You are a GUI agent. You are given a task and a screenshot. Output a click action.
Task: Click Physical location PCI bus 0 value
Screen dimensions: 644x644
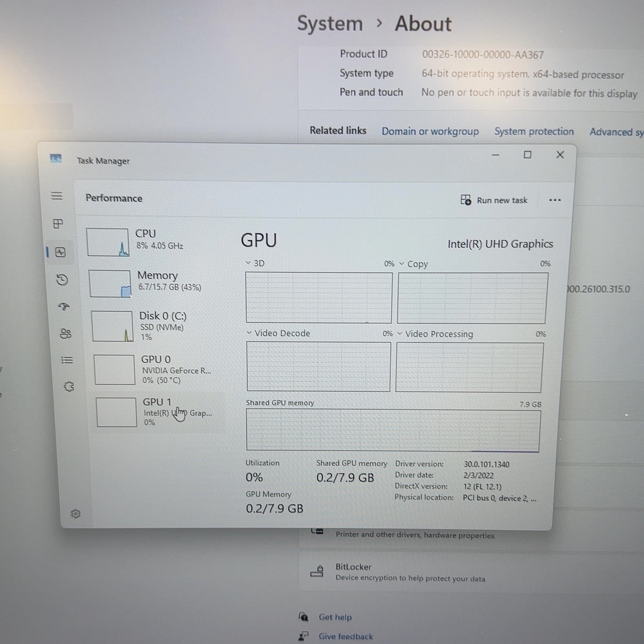click(x=500, y=498)
